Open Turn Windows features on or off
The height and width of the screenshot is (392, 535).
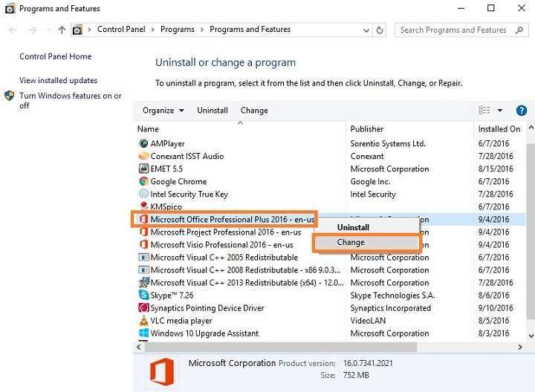pos(71,100)
